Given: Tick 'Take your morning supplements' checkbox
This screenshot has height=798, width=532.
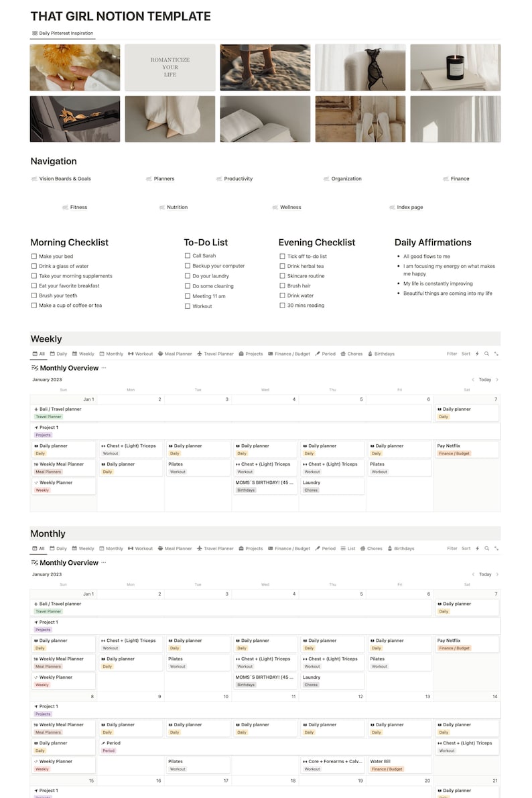Looking at the screenshot, I should click(34, 276).
